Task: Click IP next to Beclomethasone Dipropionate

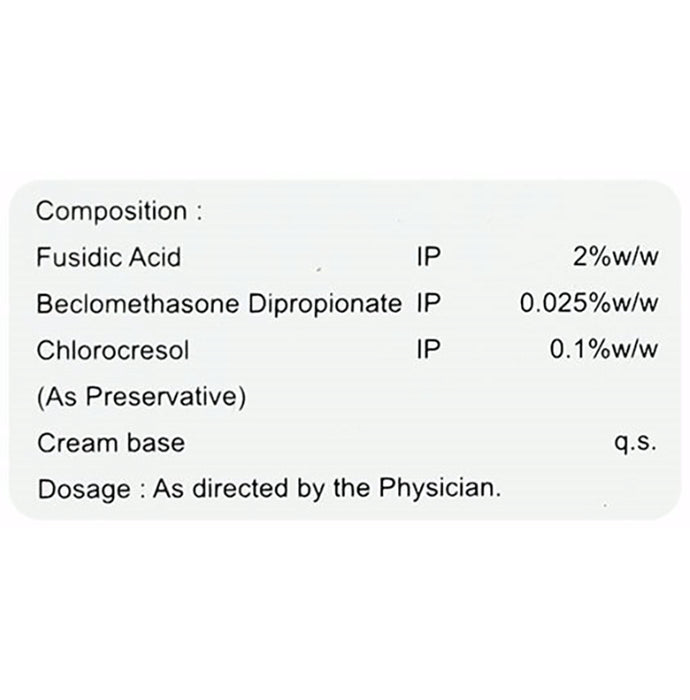Action: 427,305
